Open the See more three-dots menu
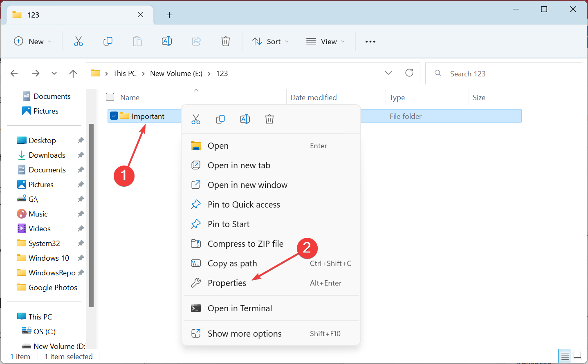Viewport: 588px width, 364px height. pos(370,42)
